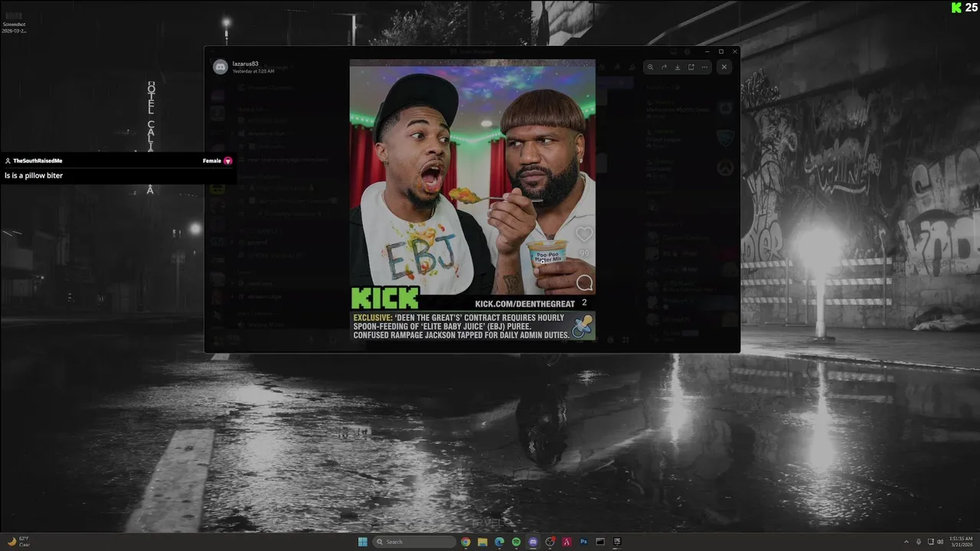Viewport: 980px width, 551px height.
Task: Click the pink Female badge icon
Action: tap(227, 161)
